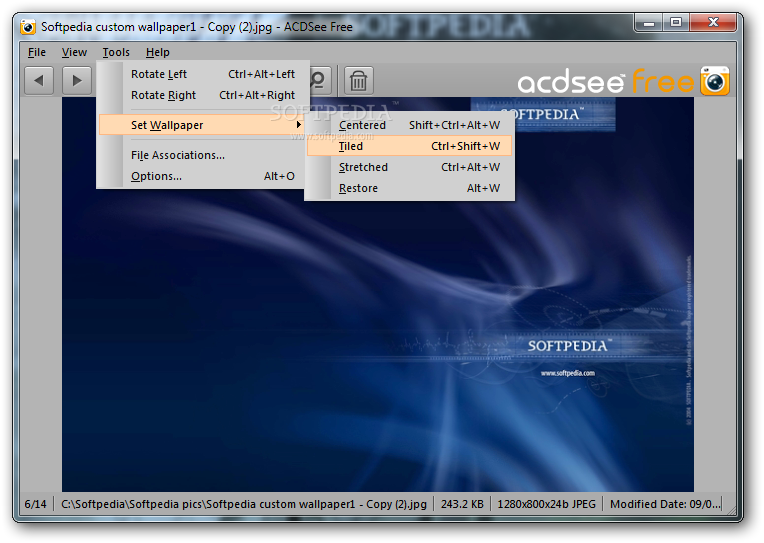Set wallpaper as Stretched
The image size is (764, 543).
410,167
